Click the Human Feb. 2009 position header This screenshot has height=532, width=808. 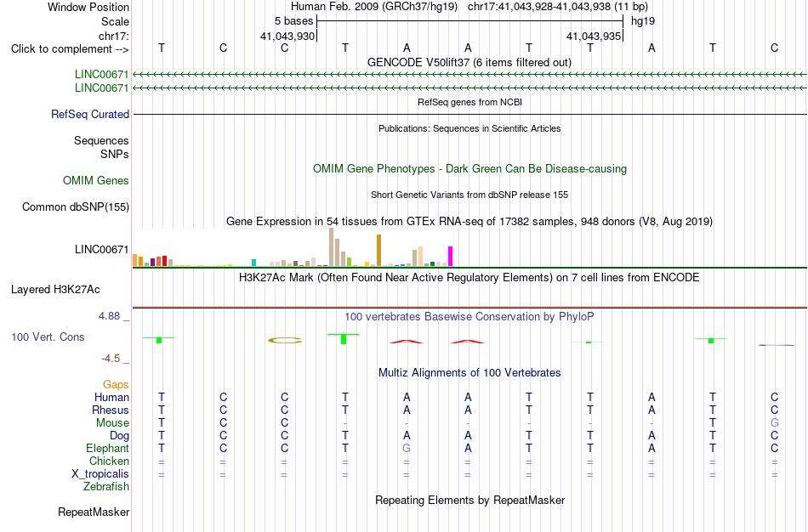pyautogui.click(x=469, y=7)
